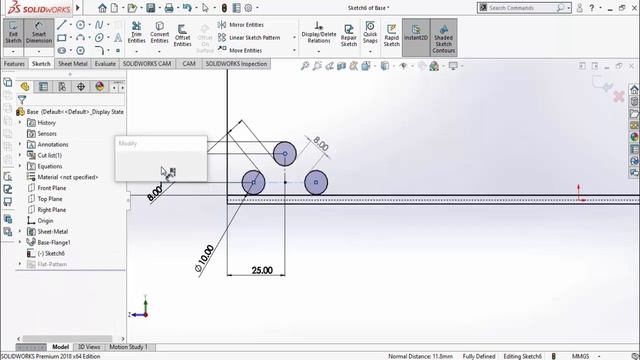
Task: Switch to the Evaluate tab
Action: 105,64
